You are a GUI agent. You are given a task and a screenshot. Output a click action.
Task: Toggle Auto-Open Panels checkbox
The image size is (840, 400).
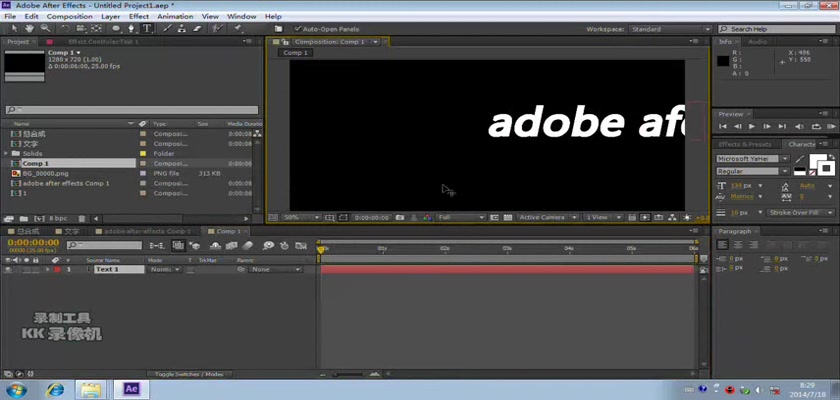[297, 29]
